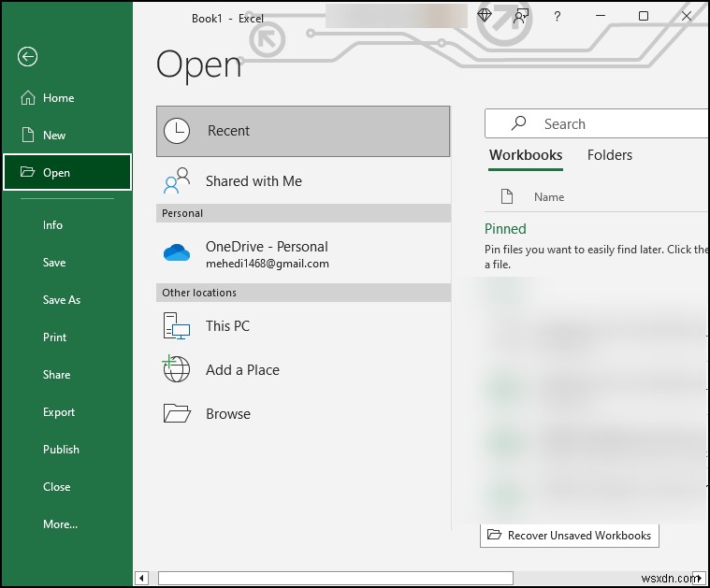
Task: Choose Save As in the sidebar
Action: click(67, 300)
